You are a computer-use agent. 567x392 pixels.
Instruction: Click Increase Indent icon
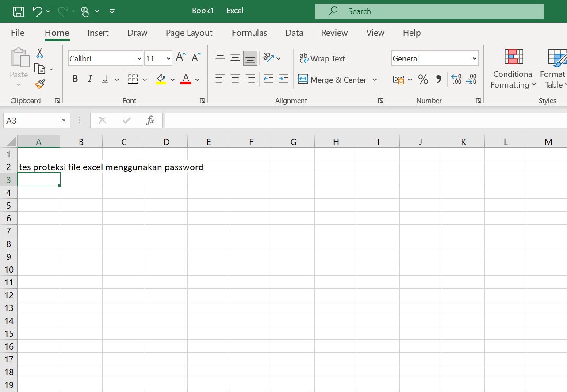283,79
